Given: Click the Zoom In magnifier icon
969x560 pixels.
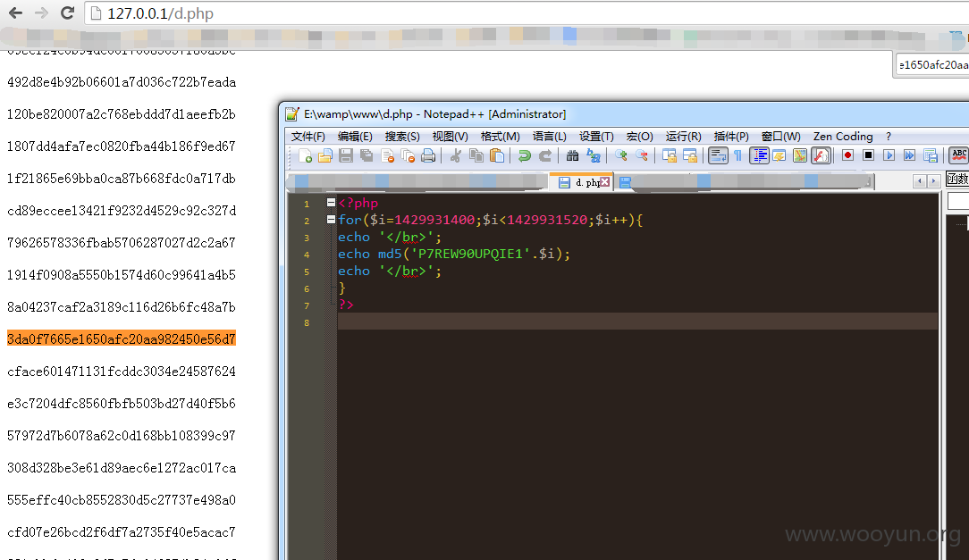Looking at the screenshot, I should 621,155.
